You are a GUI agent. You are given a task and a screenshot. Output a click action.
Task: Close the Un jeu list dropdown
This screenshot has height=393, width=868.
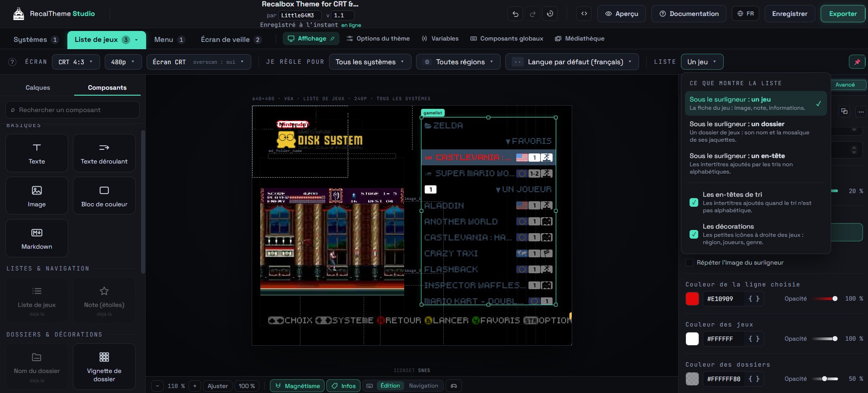pyautogui.click(x=702, y=62)
